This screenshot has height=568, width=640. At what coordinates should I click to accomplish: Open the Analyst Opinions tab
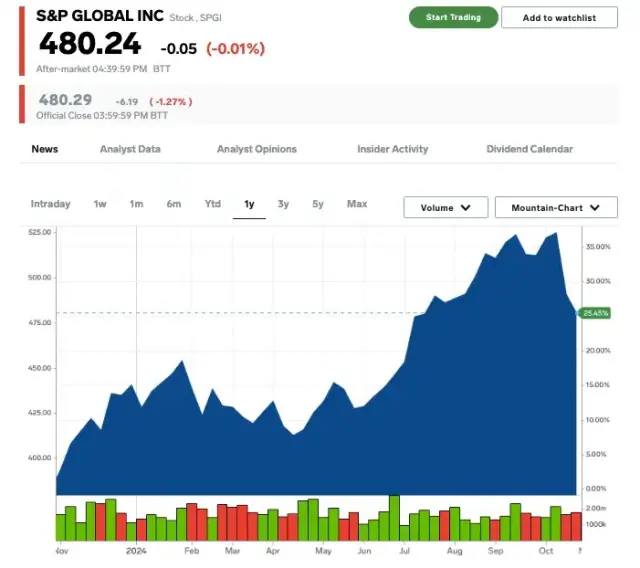(257, 149)
